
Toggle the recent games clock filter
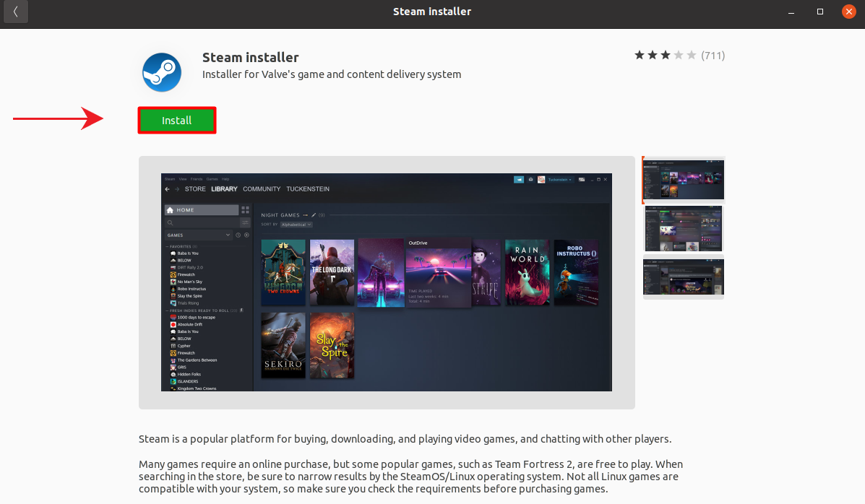point(238,235)
